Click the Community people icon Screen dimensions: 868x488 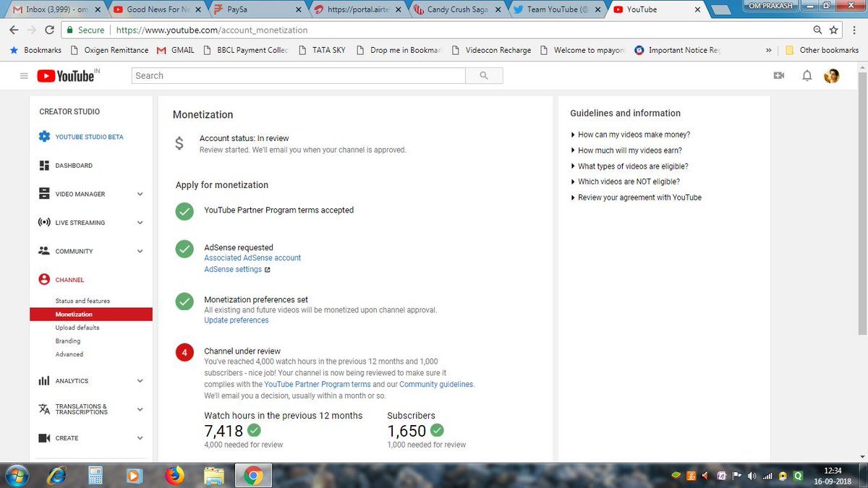point(44,251)
